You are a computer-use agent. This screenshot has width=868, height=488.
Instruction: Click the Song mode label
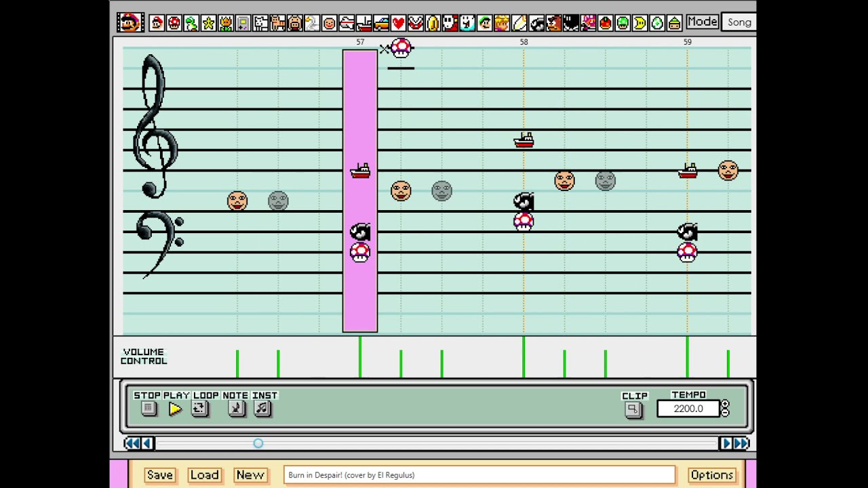coord(739,22)
